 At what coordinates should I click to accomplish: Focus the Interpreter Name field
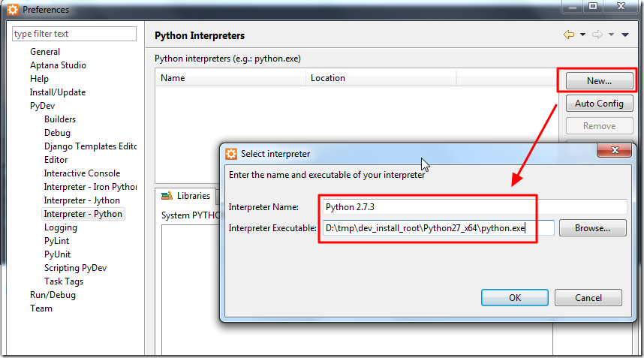474,206
